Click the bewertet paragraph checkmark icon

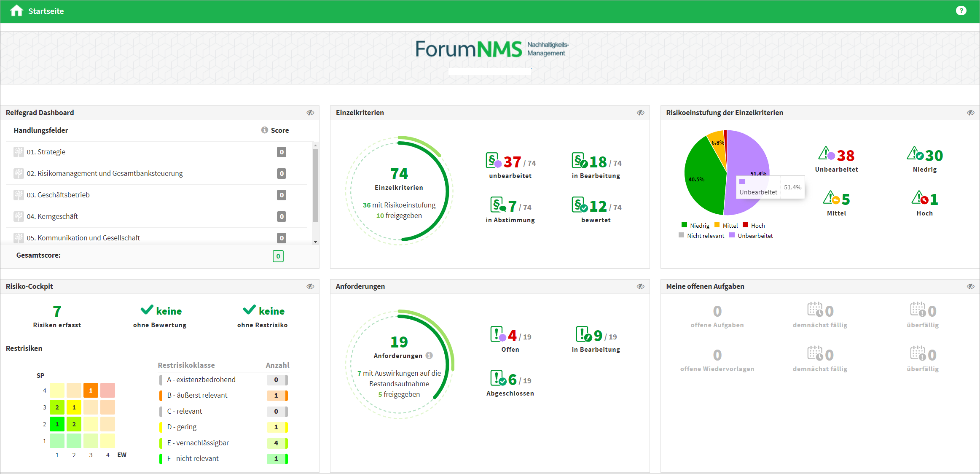(580, 205)
